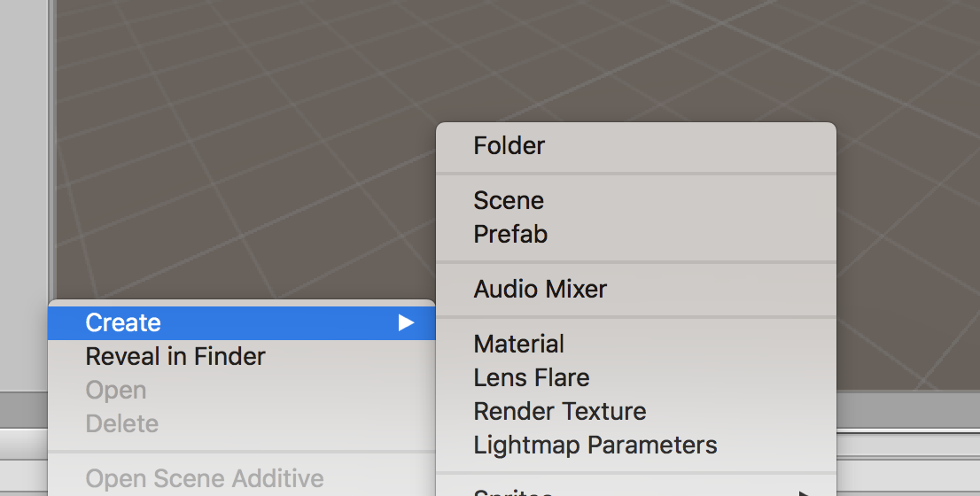Create a new Folder
This screenshot has width=980, height=496.
pos(509,146)
